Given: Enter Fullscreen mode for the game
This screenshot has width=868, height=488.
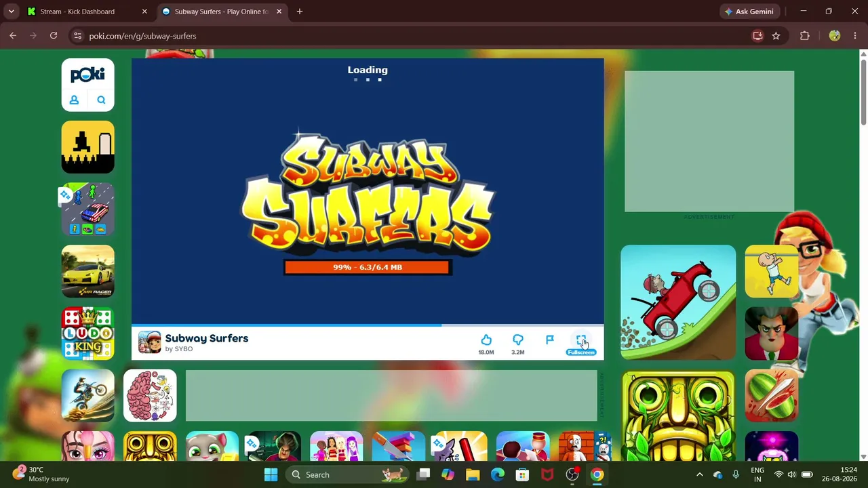Looking at the screenshot, I should [x=581, y=340].
